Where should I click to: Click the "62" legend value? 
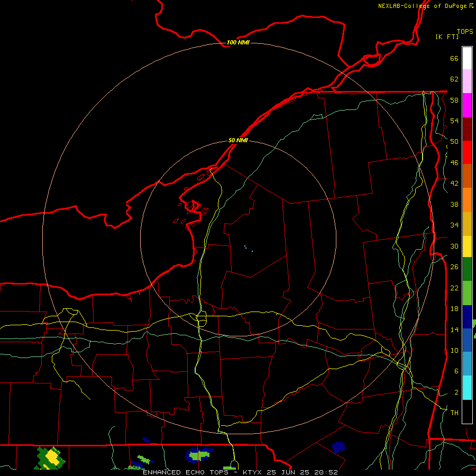click(454, 79)
